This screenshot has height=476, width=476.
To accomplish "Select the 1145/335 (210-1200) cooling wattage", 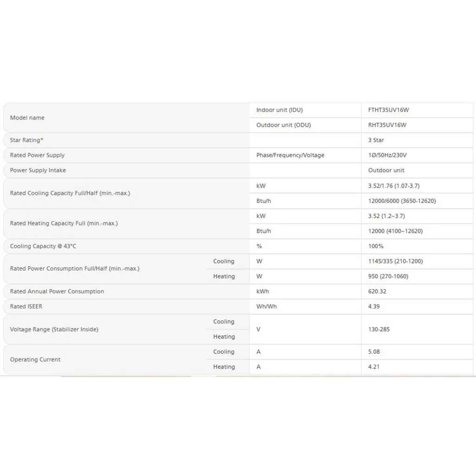I will tap(395, 261).
